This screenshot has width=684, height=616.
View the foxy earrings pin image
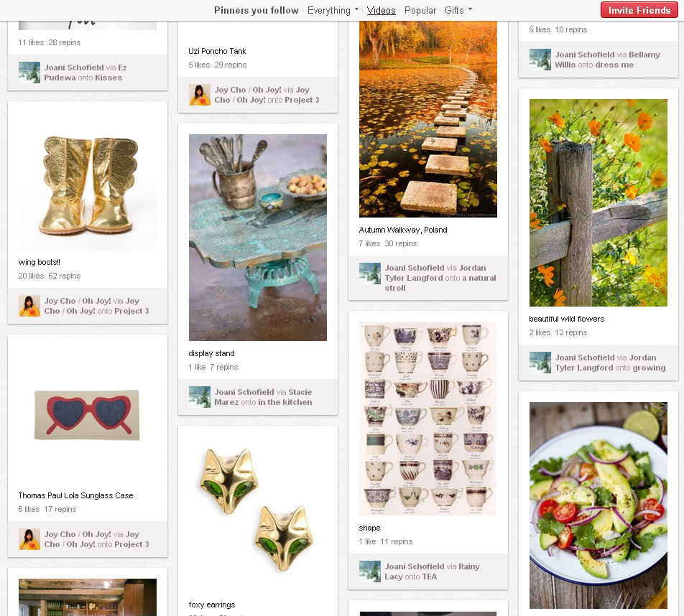point(258,510)
